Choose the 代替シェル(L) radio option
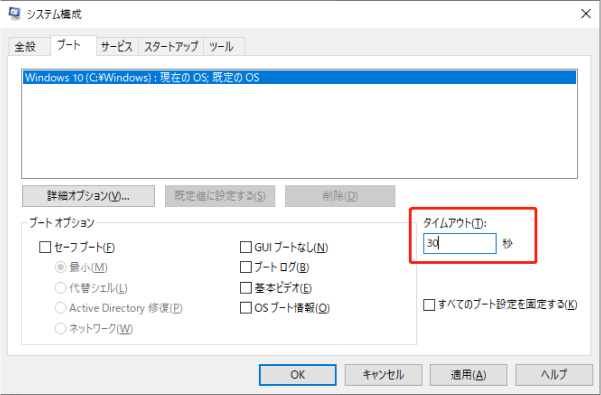Screen dimensions: 601x395 (x=60, y=288)
